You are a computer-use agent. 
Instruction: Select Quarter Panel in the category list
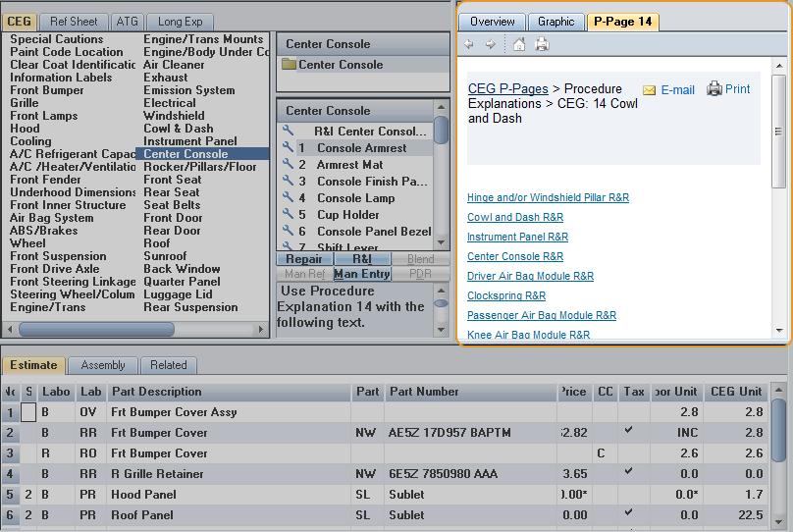(x=182, y=282)
